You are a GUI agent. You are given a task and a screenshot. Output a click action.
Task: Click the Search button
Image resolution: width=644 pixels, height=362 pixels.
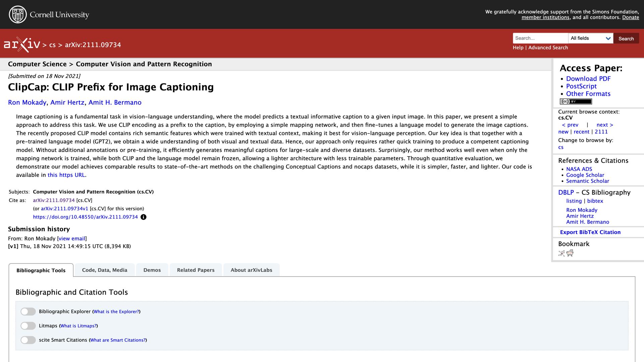626,39
